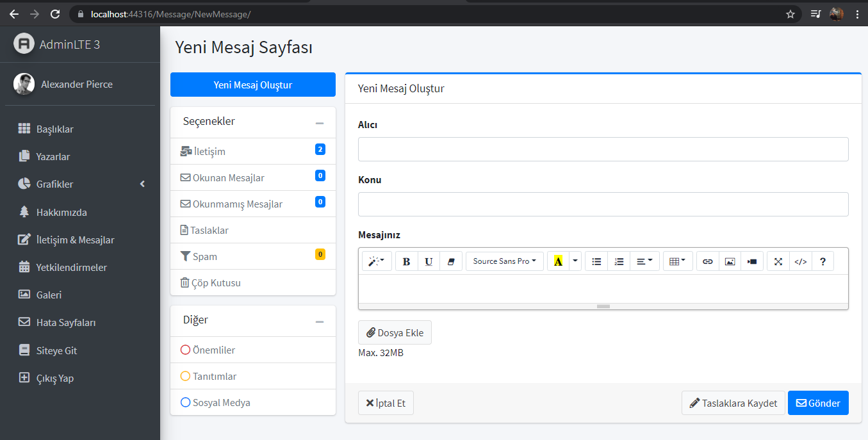Screen dimensions: 868x440
Task: Select the eraser to clear formatting
Action: tap(450, 261)
